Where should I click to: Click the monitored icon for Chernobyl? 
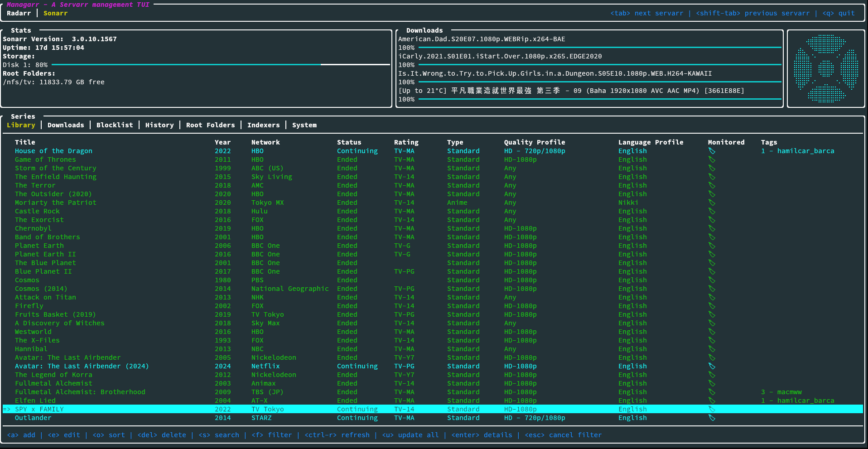(711, 228)
